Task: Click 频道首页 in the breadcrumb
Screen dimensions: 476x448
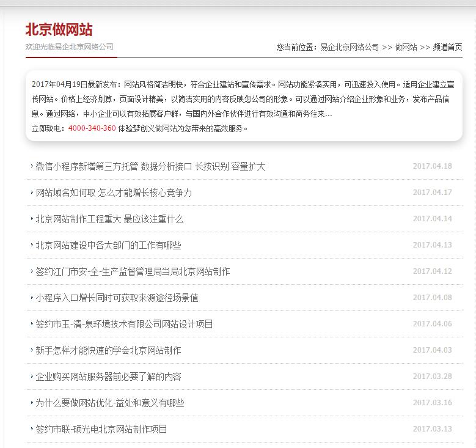Action: click(447, 47)
